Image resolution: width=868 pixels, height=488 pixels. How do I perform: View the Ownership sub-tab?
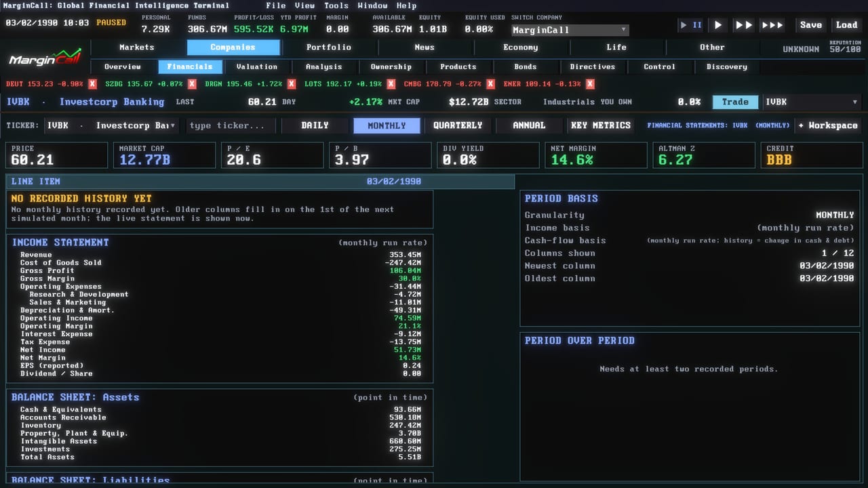[x=391, y=66]
